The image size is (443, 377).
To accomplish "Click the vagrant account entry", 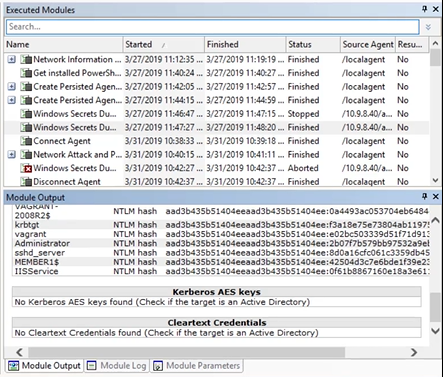I will coord(30,234).
